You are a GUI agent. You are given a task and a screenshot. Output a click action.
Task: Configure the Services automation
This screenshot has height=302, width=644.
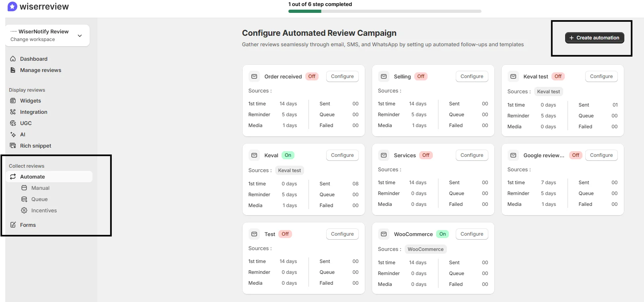(472, 155)
